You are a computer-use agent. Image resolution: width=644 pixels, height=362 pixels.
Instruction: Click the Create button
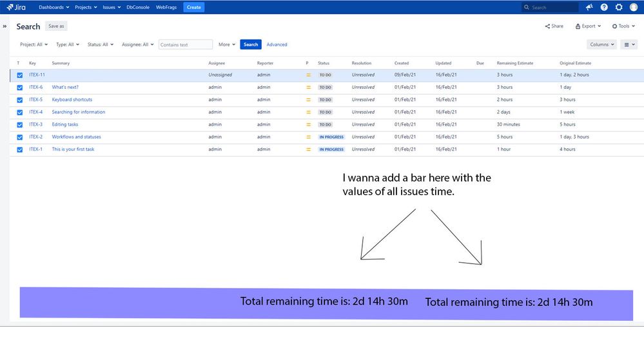(x=194, y=7)
